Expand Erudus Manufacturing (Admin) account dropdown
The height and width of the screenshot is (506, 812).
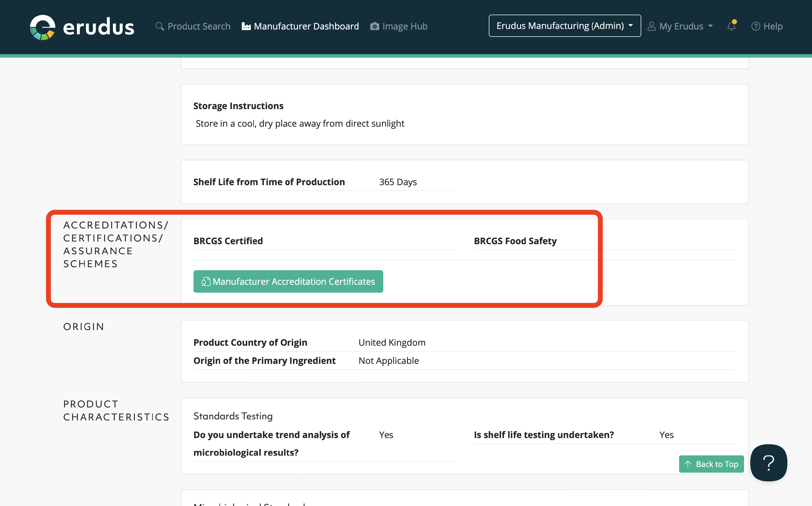coord(564,26)
